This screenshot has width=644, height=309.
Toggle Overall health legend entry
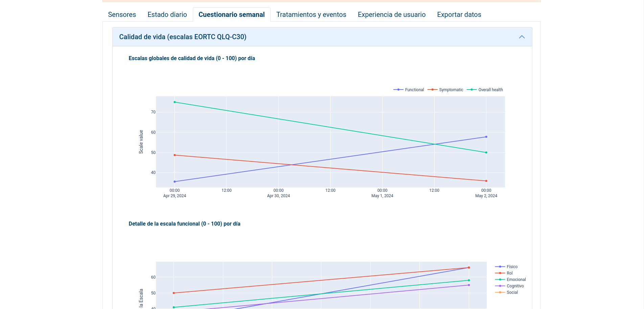(x=485, y=90)
